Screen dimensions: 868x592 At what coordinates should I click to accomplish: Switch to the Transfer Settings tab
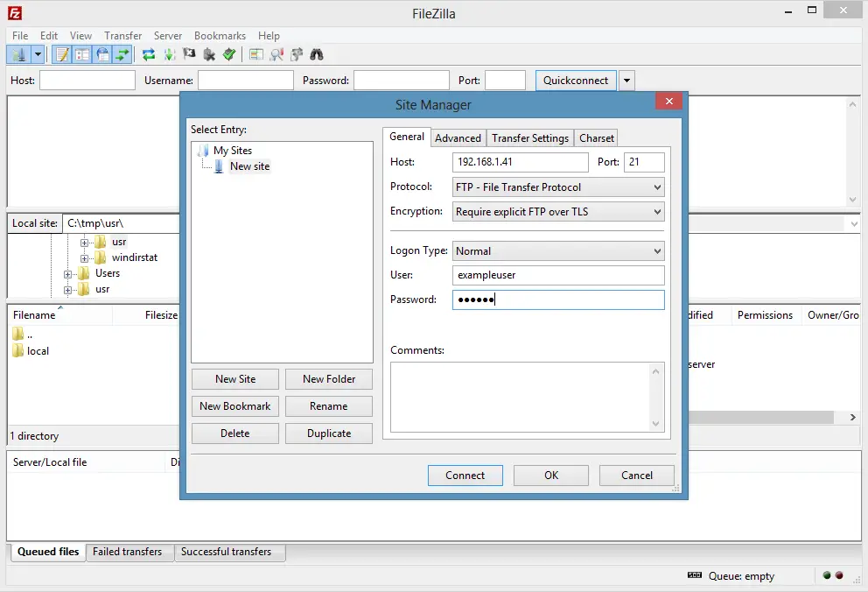tap(529, 137)
